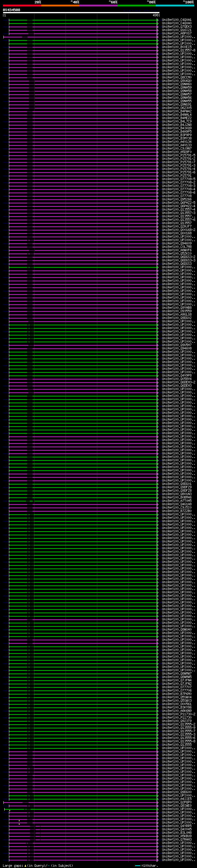Open the UniRef100_A9ULG8 entry

tap(177, 314)
